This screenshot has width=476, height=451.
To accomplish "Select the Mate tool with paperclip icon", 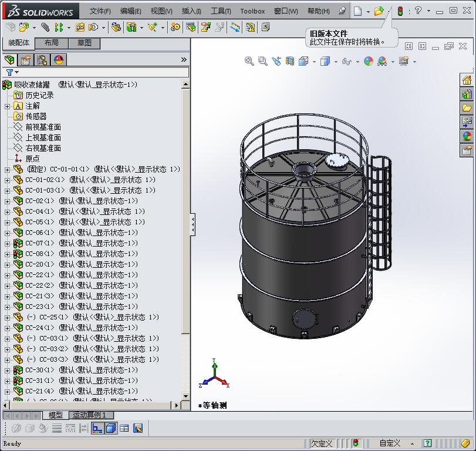I will click(x=45, y=27).
